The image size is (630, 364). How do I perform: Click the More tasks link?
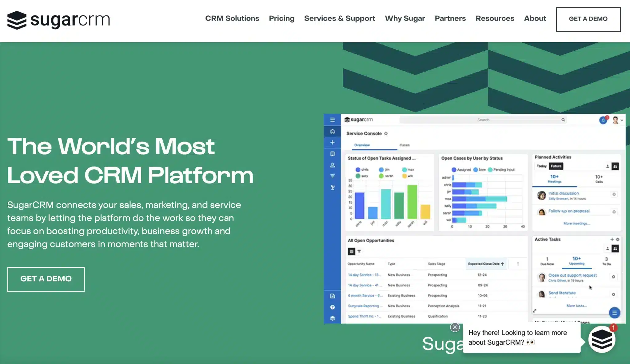point(576,306)
